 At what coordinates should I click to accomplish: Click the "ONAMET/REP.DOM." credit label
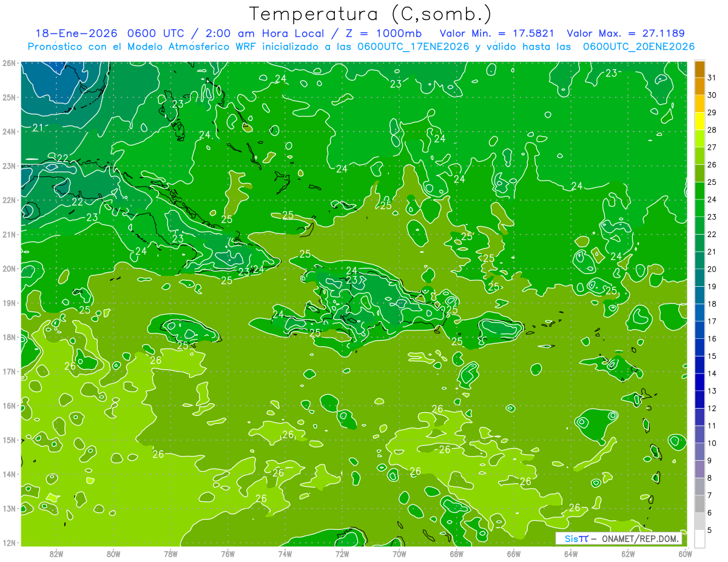click(x=640, y=538)
